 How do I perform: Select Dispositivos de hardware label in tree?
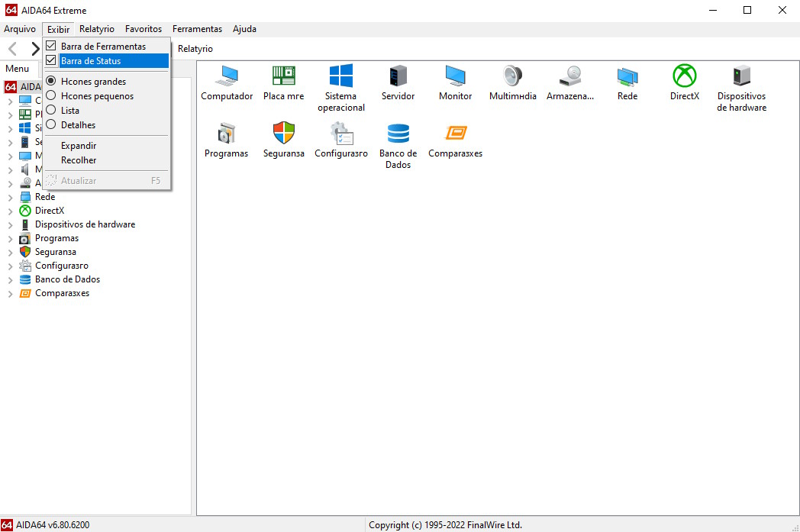coord(85,224)
